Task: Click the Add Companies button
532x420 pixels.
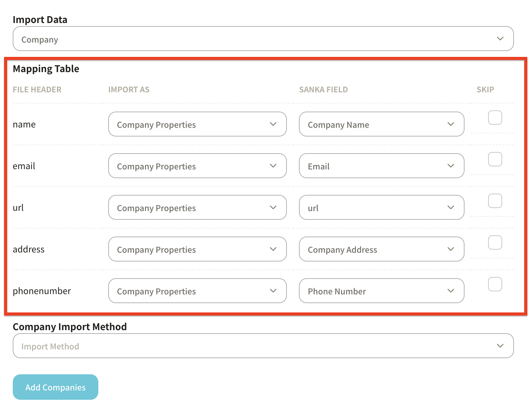Action: [55, 387]
